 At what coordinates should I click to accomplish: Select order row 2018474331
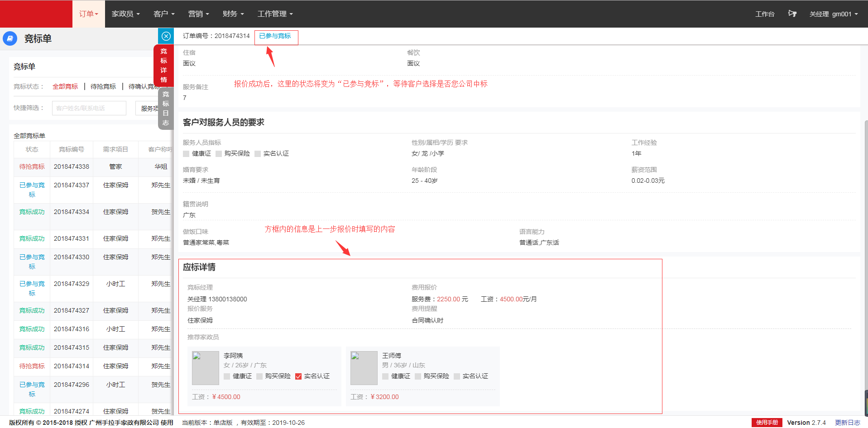93,239
